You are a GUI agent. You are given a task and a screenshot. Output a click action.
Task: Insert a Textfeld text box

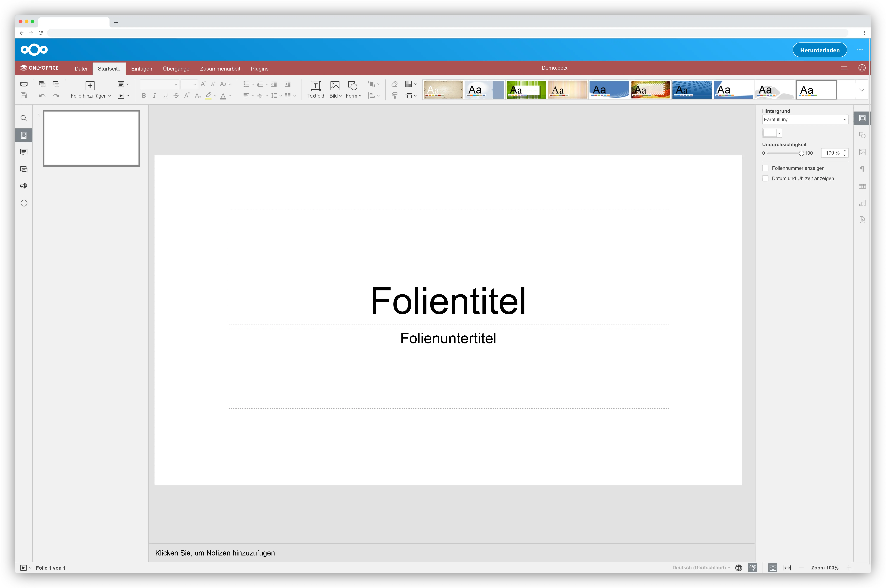(316, 90)
